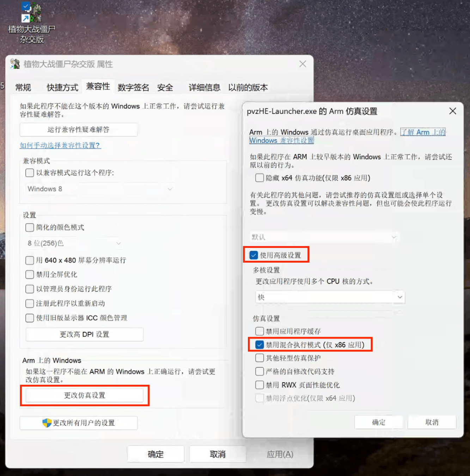470x476 pixels.
Task: Enable 其他轻型仿真保护 checkbox
Action: 260,358
